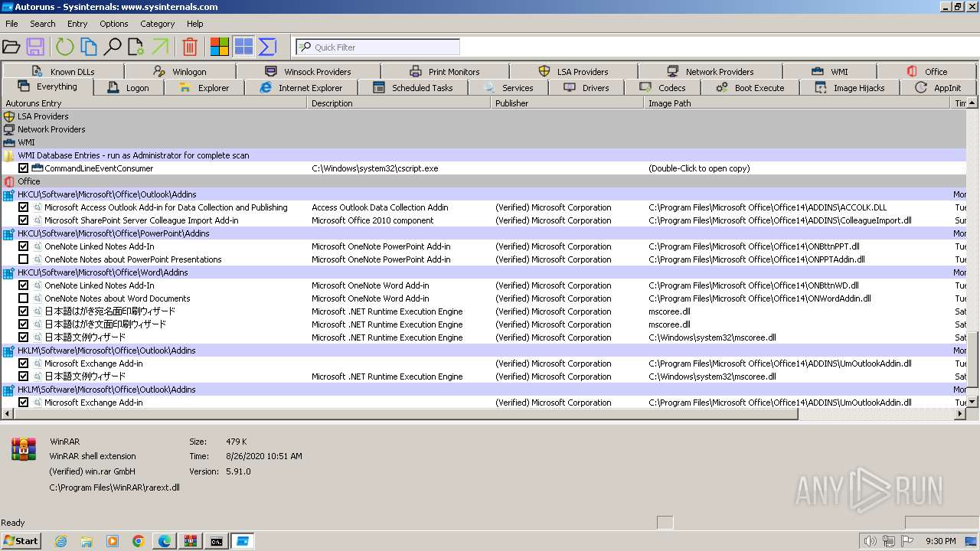Screen dimensions: 980x551
Task: Focus the Quick Filter field
Action: (x=377, y=47)
